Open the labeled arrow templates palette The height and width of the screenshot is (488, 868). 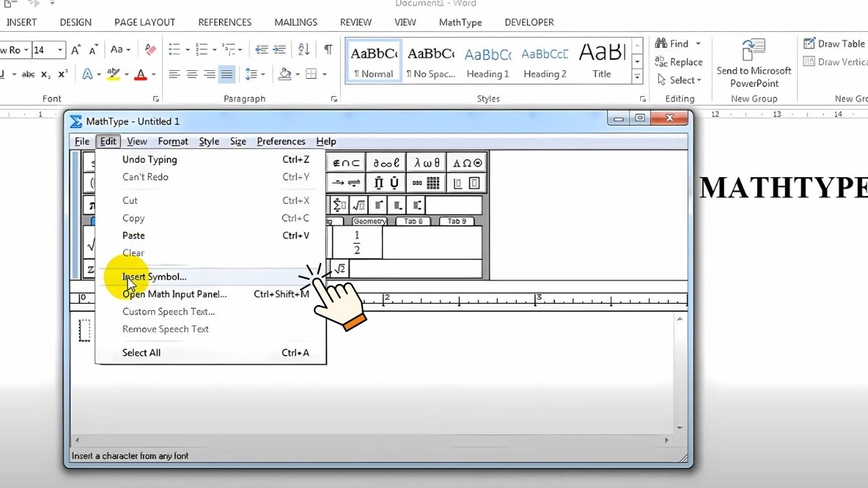click(x=346, y=183)
